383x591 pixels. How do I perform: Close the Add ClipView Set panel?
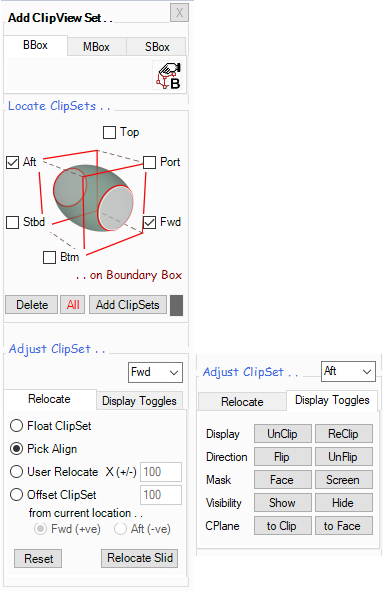click(179, 13)
